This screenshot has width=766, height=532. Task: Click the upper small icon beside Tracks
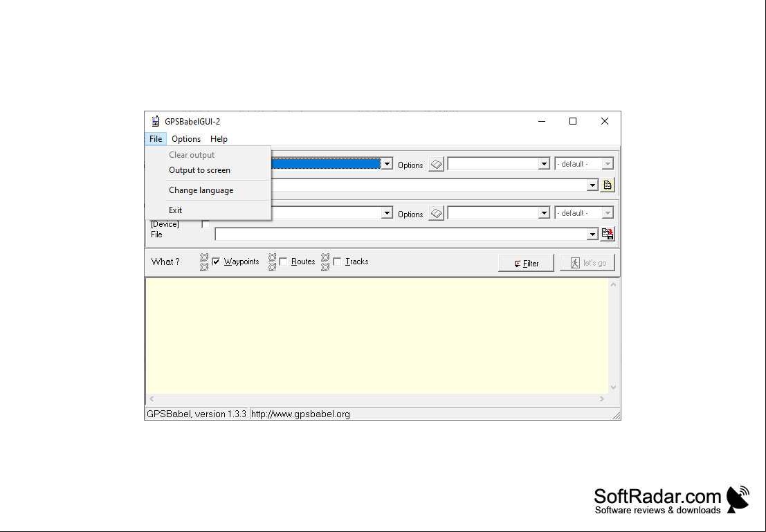click(325, 257)
